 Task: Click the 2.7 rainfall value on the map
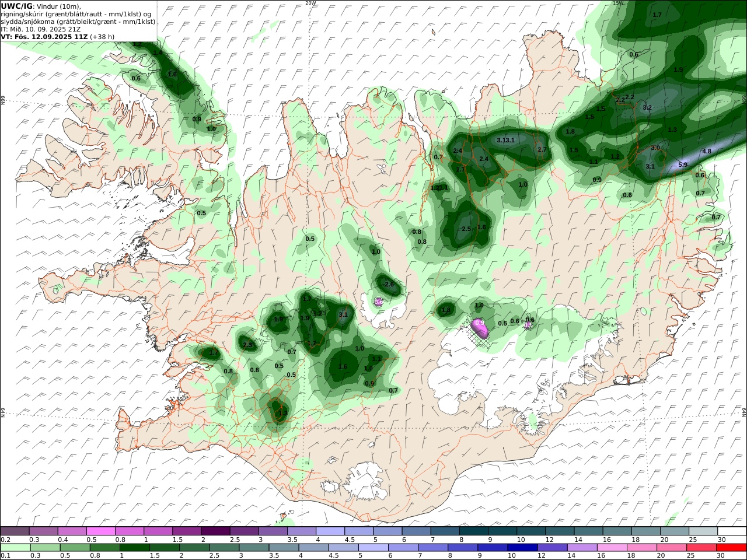click(x=542, y=150)
